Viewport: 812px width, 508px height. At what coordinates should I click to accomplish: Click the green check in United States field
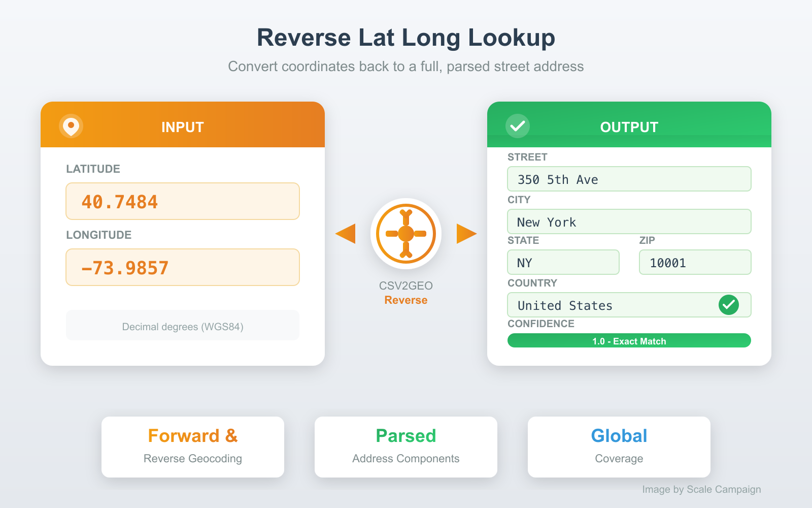[x=729, y=305]
